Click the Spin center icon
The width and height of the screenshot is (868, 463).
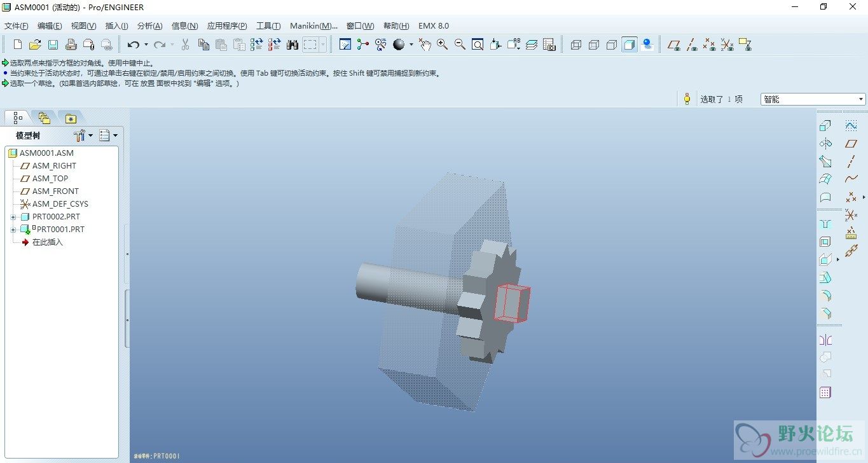coord(363,45)
